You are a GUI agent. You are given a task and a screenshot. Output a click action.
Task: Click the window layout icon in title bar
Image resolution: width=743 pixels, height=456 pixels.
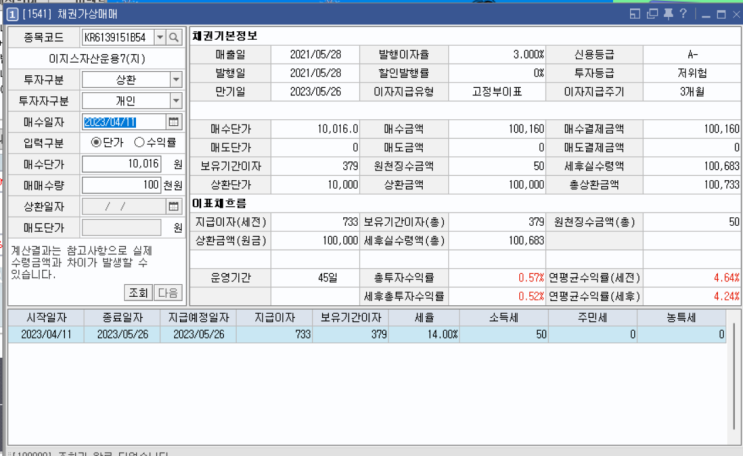(x=635, y=14)
